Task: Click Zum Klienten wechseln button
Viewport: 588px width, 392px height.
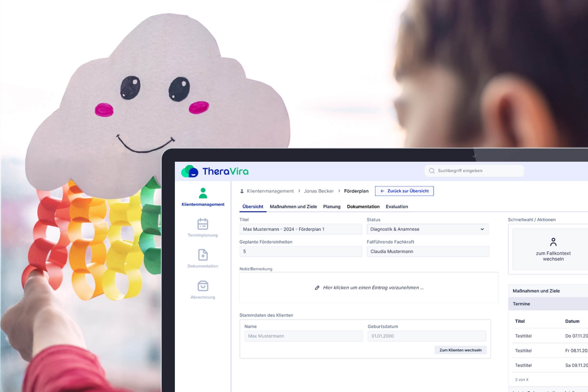Action: coord(460,350)
